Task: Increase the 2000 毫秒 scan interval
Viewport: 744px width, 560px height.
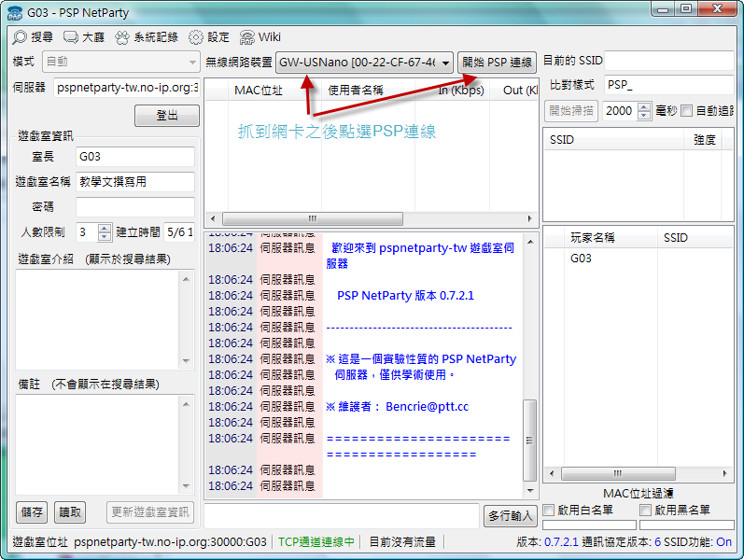Action: pyautogui.click(x=644, y=106)
